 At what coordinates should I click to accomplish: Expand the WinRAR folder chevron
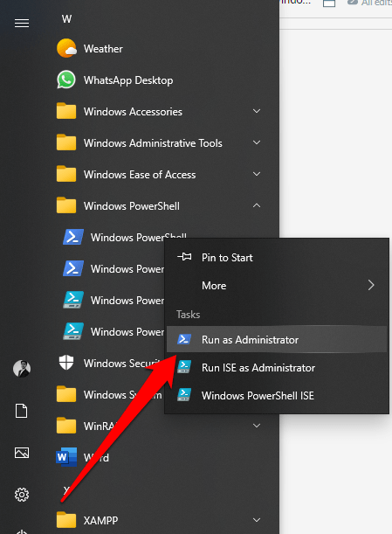(257, 426)
